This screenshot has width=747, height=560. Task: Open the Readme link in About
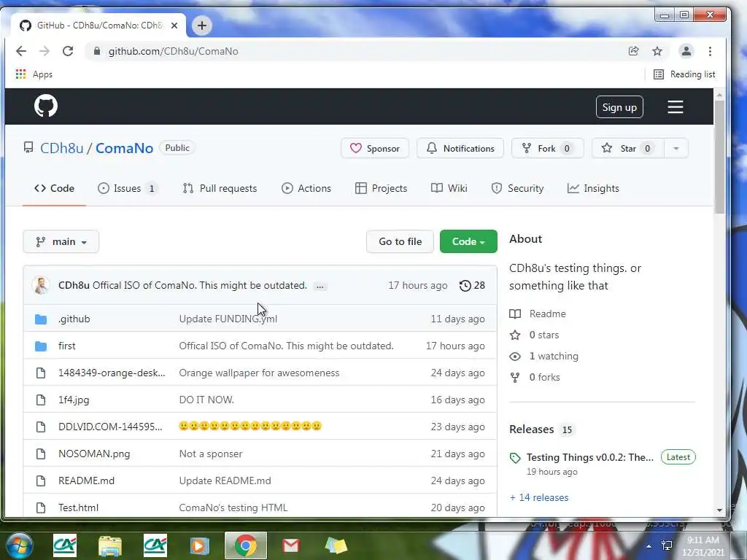pos(538,314)
